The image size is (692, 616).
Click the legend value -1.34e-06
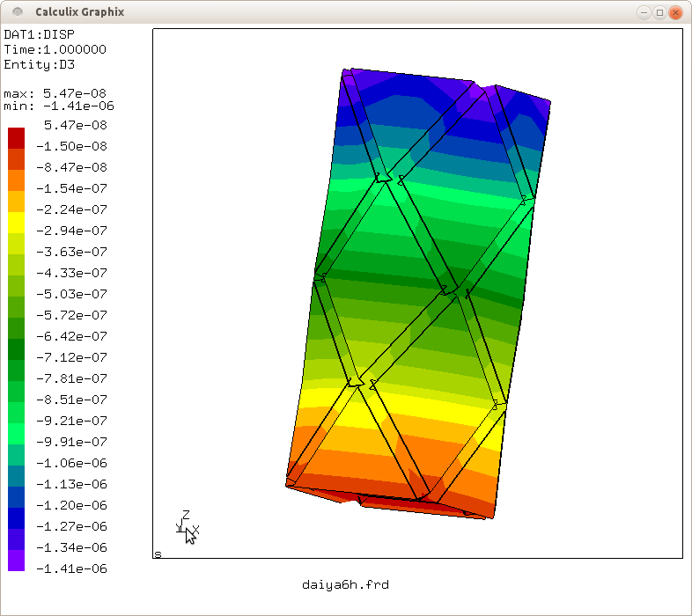(x=72, y=547)
